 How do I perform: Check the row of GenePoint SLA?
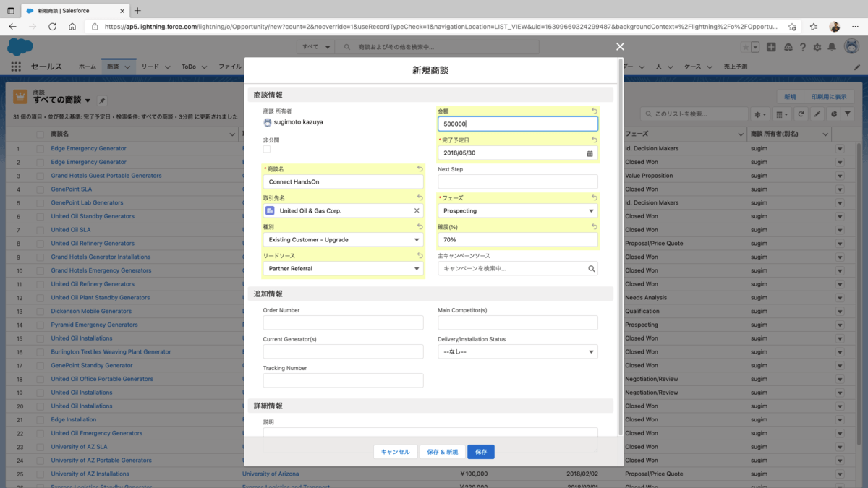pyautogui.click(x=41, y=189)
